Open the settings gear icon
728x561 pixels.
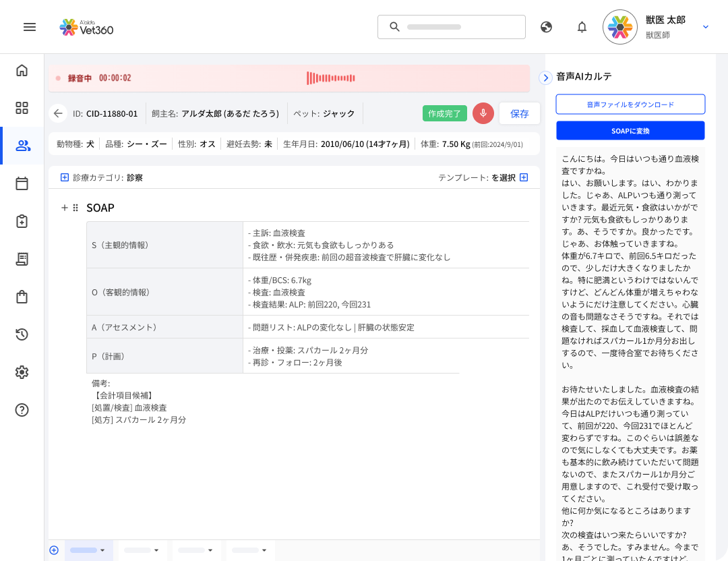pyautogui.click(x=22, y=372)
